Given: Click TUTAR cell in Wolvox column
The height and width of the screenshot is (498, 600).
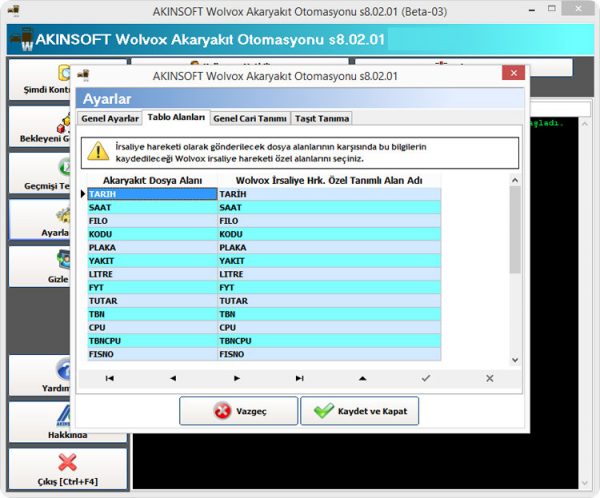Looking at the screenshot, I should pyautogui.click(x=329, y=301).
